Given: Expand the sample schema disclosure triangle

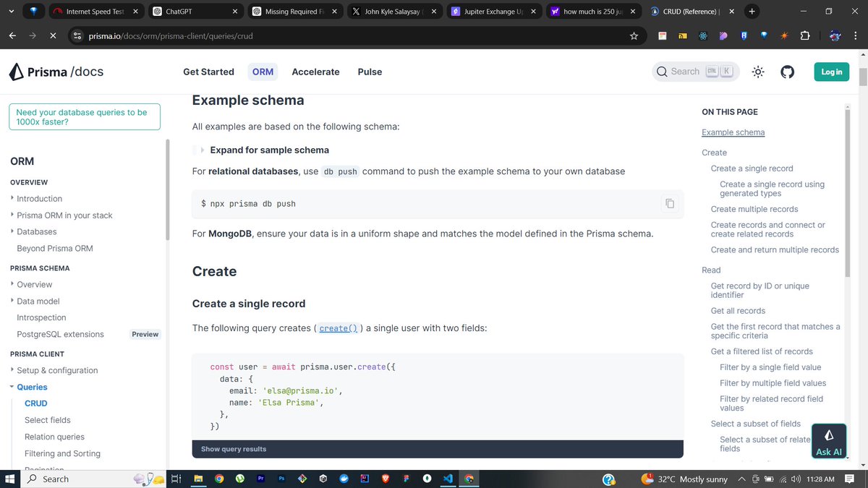Looking at the screenshot, I should point(203,150).
